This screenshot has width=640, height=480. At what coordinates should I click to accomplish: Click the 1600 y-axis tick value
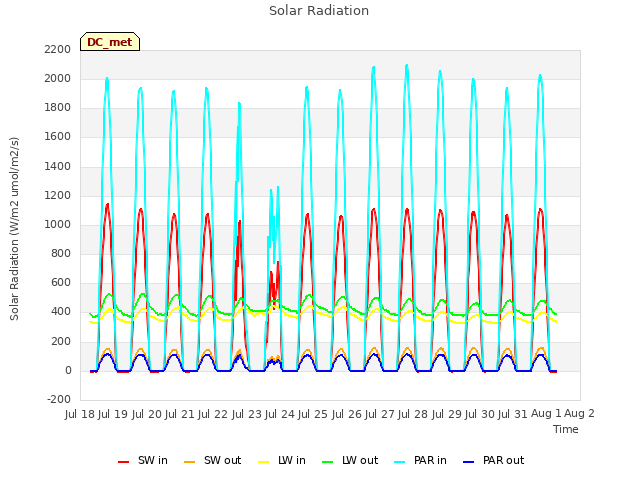(x=58, y=137)
